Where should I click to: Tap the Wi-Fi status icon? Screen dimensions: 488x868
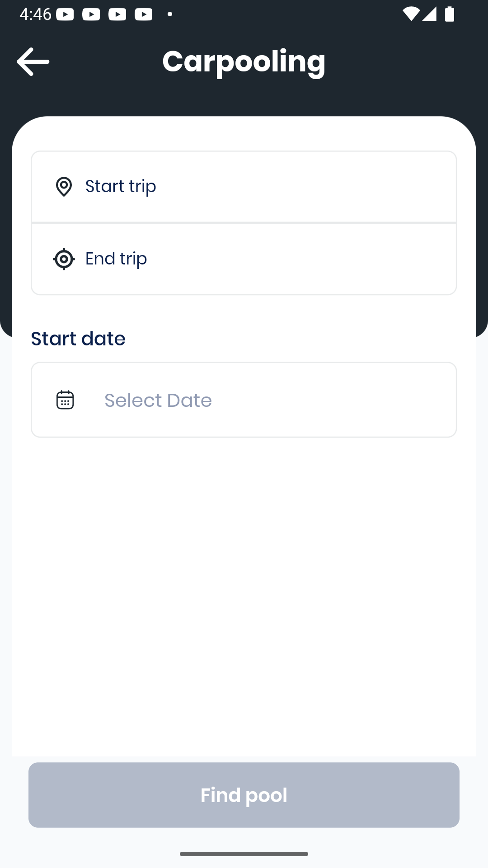pyautogui.click(x=411, y=14)
